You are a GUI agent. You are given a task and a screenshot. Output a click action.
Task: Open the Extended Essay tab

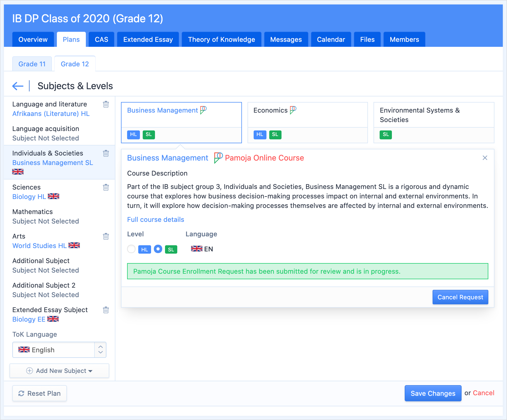tap(148, 40)
